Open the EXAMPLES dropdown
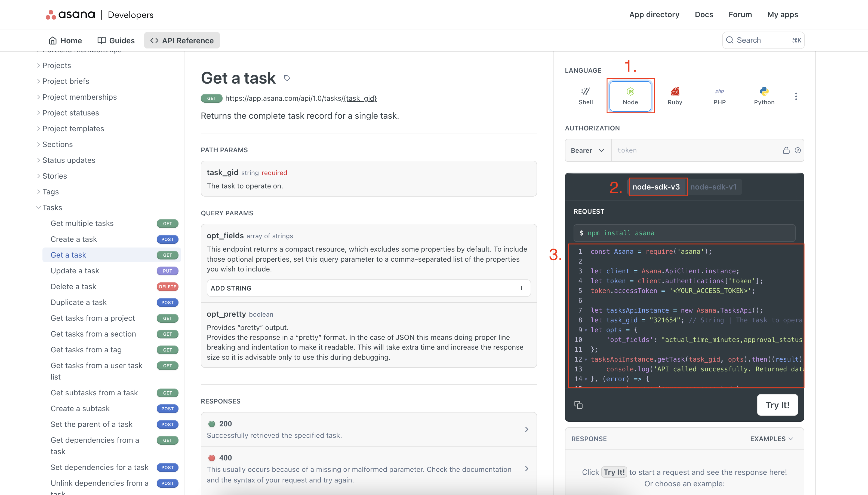Viewport: 868px width, 495px height. point(771,439)
